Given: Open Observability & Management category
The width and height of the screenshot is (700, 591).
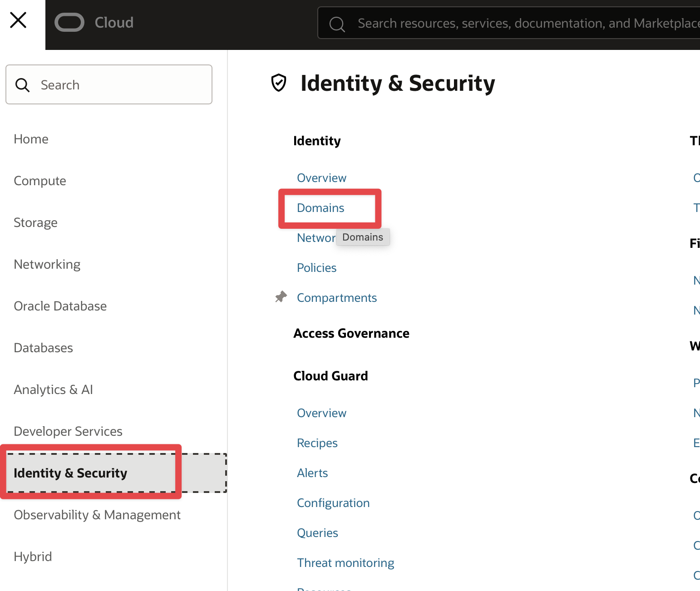Looking at the screenshot, I should tap(97, 515).
